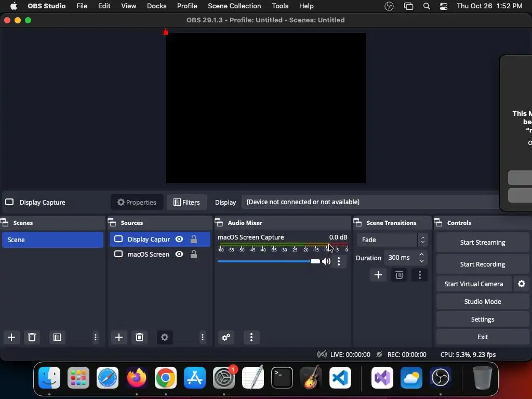Open Properties for Display Capture
The width and height of the screenshot is (532, 399).
point(137,202)
